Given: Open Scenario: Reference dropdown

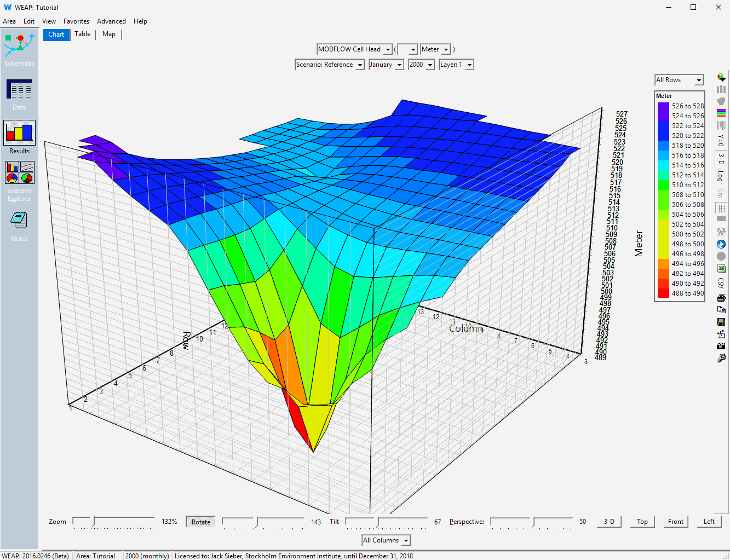Looking at the screenshot, I should 330,65.
